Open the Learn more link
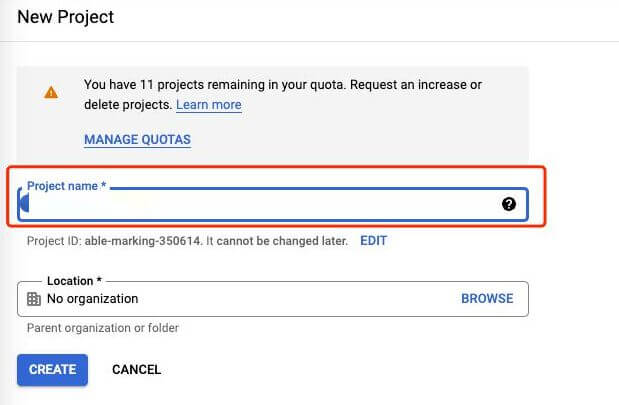Image resolution: width=619 pixels, height=405 pixels. (208, 105)
